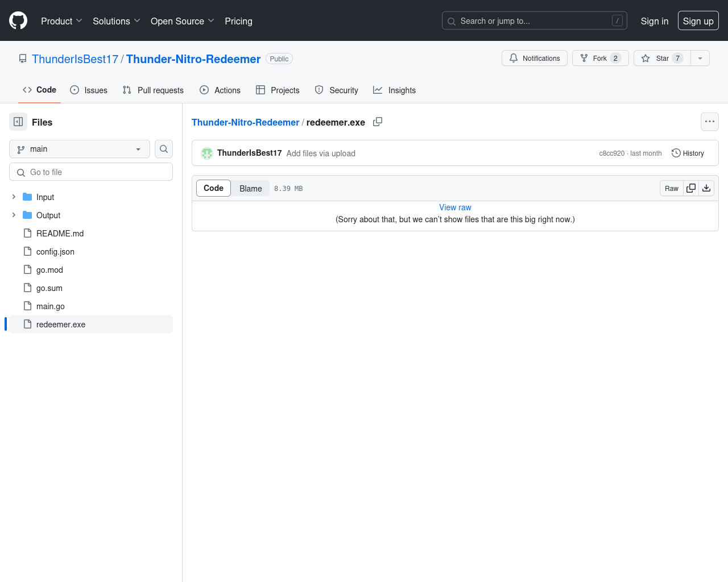This screenshot has width=728, height=582.
Task: Open the GitHub home logo
Action: coord(18,20)
